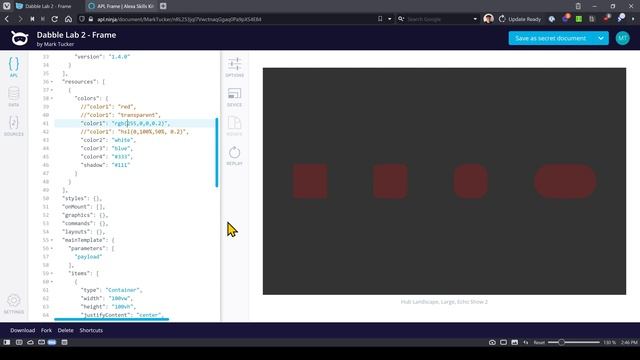Click the apl.ninja address bar URL
Viewport: 640px width, 360px height.
point(180,19)
